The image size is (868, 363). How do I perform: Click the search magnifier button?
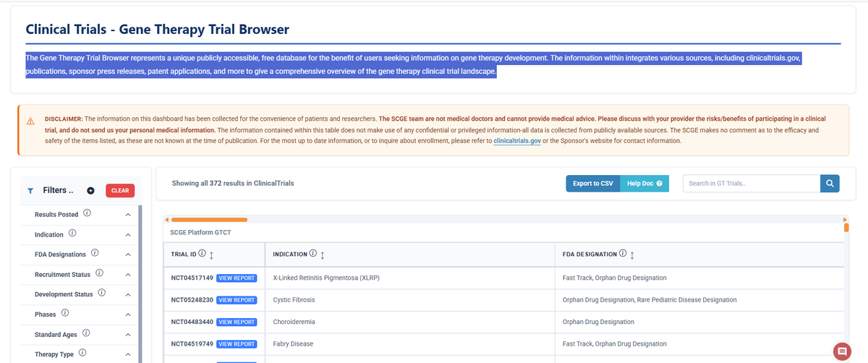[830, 184]
